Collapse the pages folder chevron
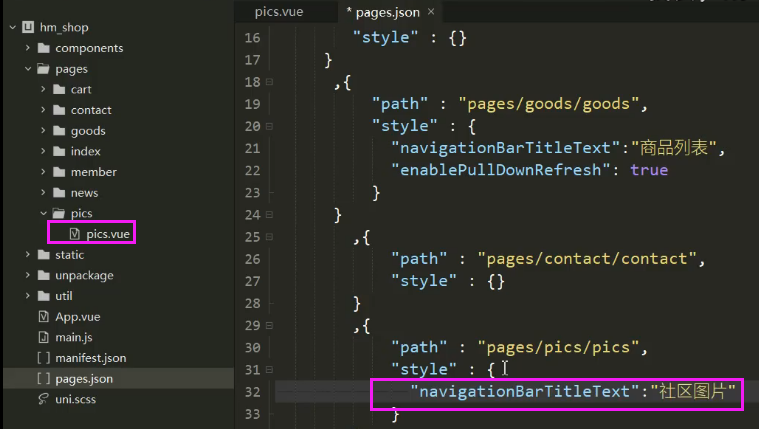 point(28,69)
